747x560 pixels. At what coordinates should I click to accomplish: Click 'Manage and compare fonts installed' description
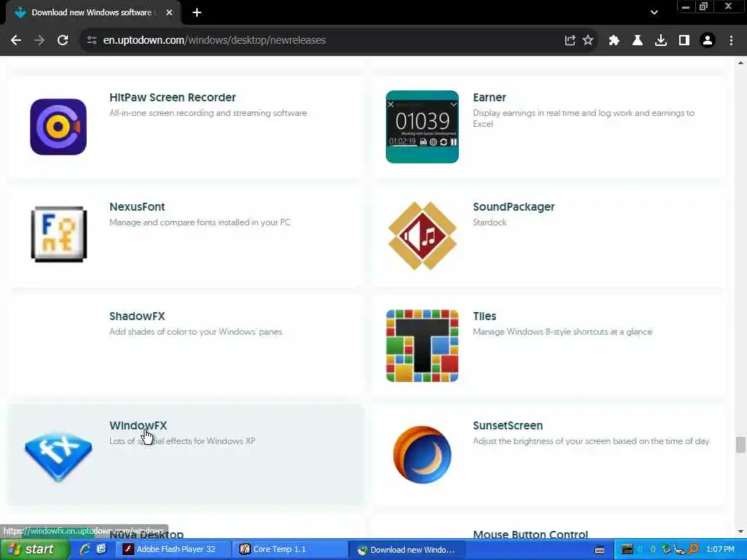(200, 222)
